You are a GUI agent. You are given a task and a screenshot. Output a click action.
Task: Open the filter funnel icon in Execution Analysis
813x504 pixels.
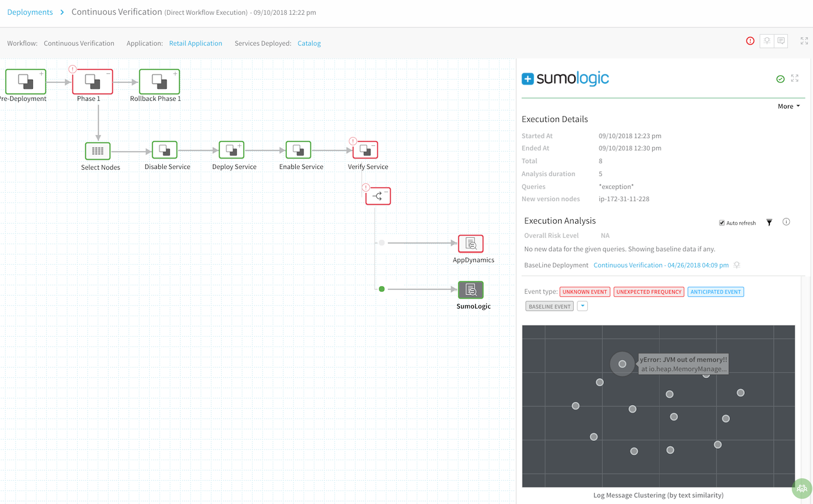coord(769,222)
